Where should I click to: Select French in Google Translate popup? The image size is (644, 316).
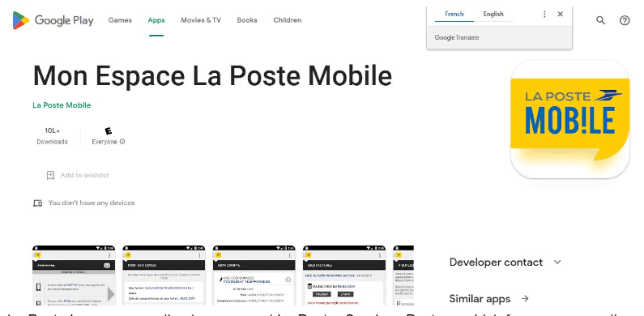pyautogui.click(x=454, y=14)
